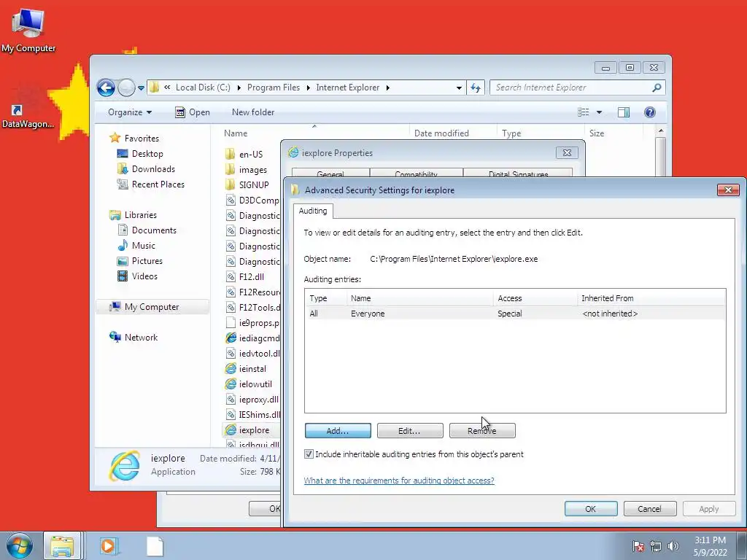Close Advanced Security Settings dialog
Image resolution: width=747 pixels, height=560 pixels.
728,190
